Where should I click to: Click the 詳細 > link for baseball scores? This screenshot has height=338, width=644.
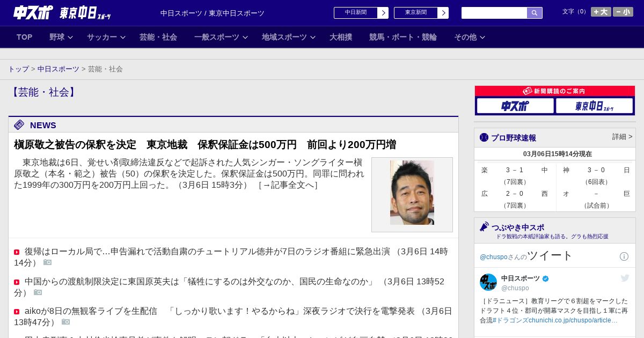(x=622, y=137)
